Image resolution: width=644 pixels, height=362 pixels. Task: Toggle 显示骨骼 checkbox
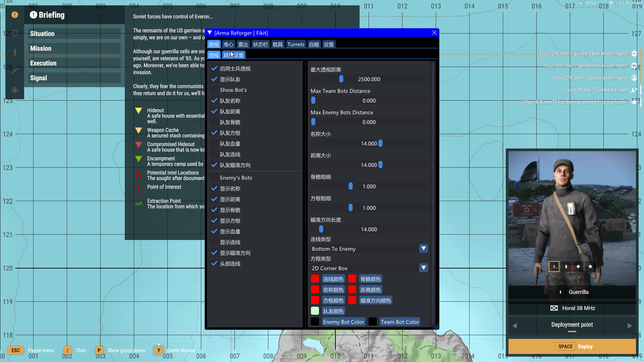(214, 210)
